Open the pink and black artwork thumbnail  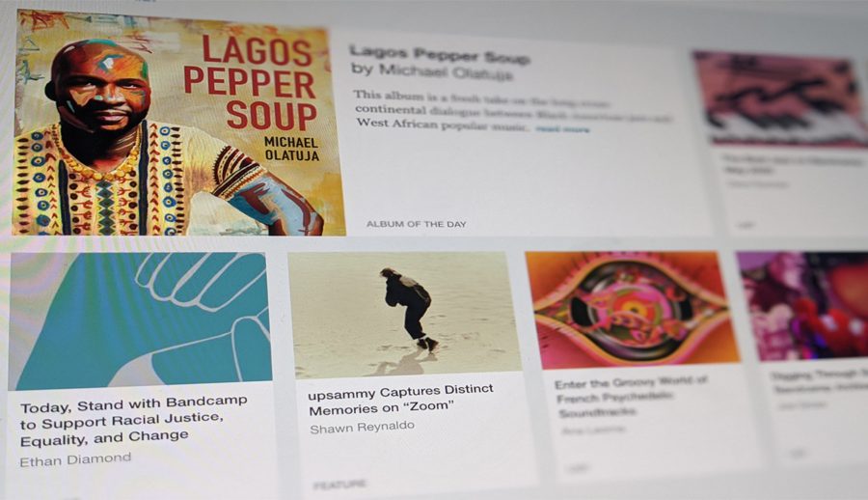(781, 99)
